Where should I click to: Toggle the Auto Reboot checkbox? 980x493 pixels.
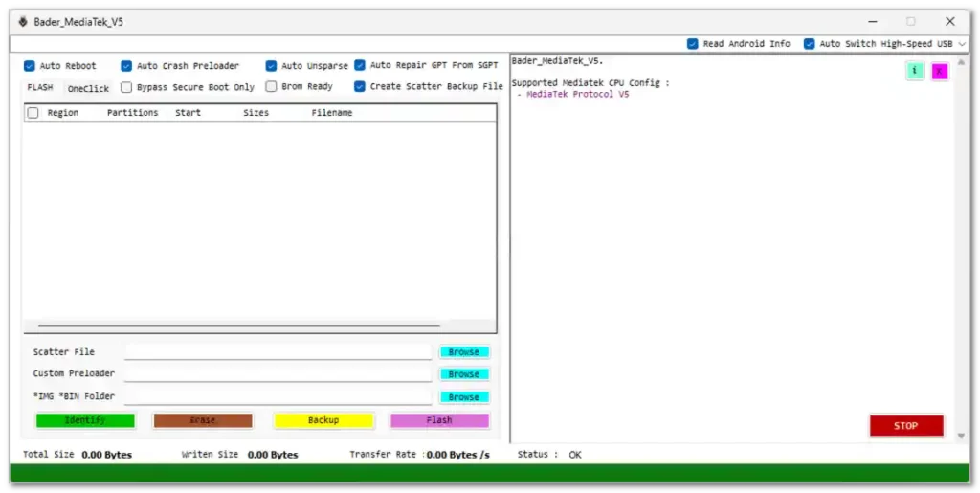click(31, 66)
